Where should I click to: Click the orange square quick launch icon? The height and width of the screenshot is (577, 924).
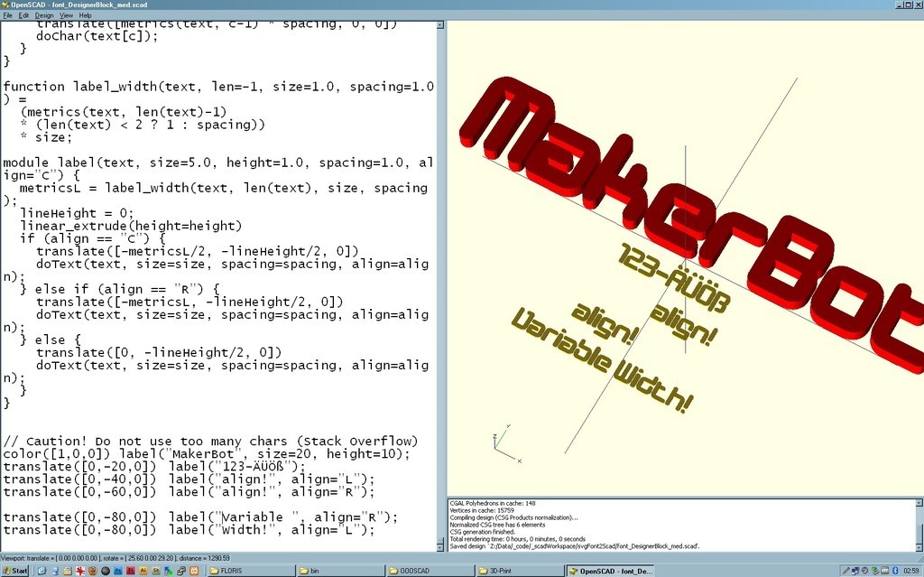[194, 571]
